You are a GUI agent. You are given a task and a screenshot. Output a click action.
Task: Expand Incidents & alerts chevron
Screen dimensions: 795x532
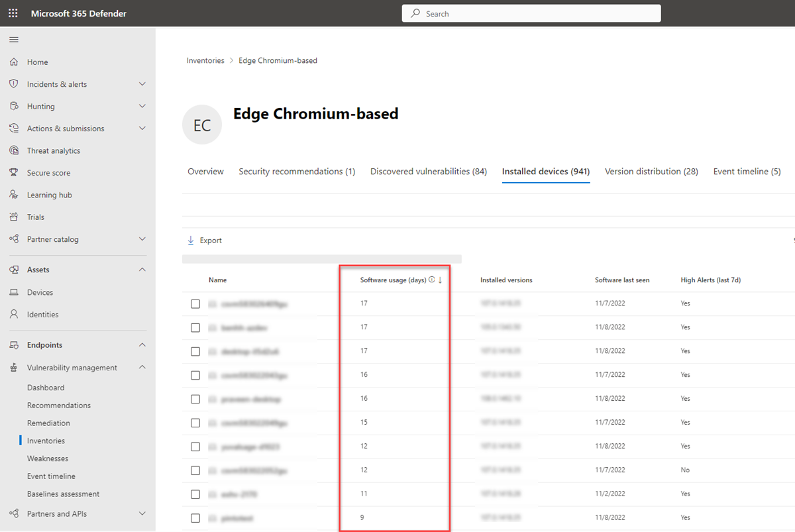[x=142, y=84]
